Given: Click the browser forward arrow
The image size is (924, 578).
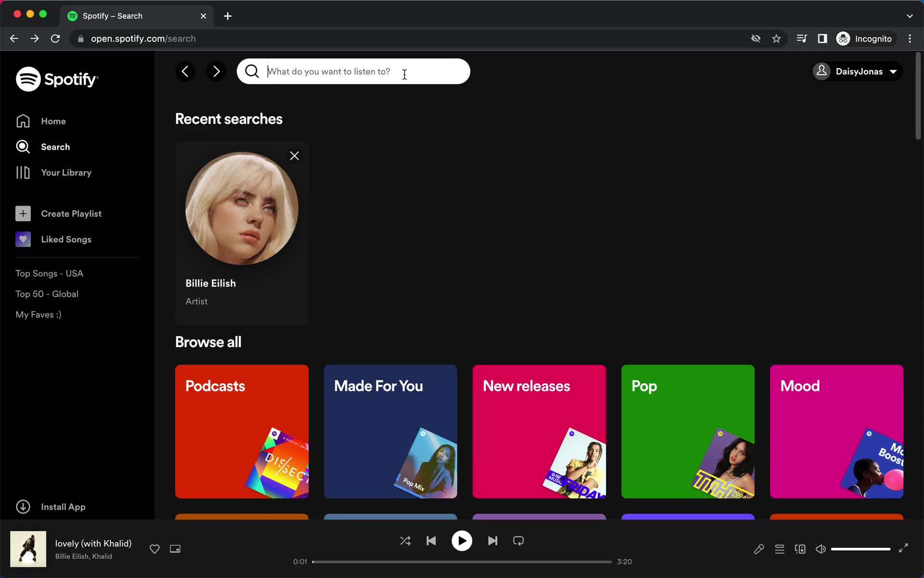Looking at the screenshot, I should [x=35, y=39].
